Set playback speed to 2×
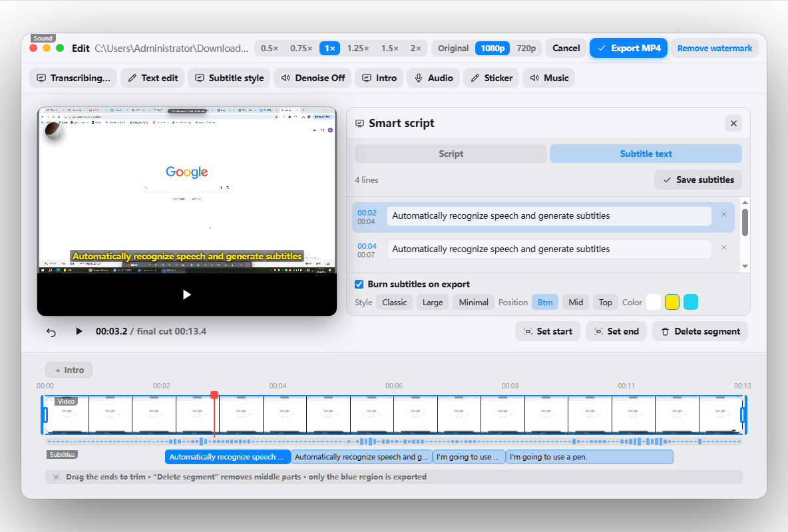The image size is (788, 532). pyautogui.click(x=415, y=49)
